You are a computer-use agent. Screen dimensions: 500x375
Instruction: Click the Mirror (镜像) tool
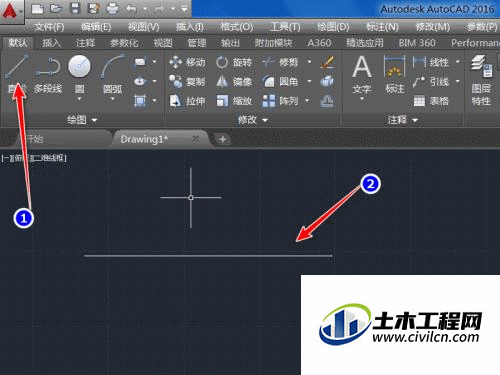click(x=233, y=82)
